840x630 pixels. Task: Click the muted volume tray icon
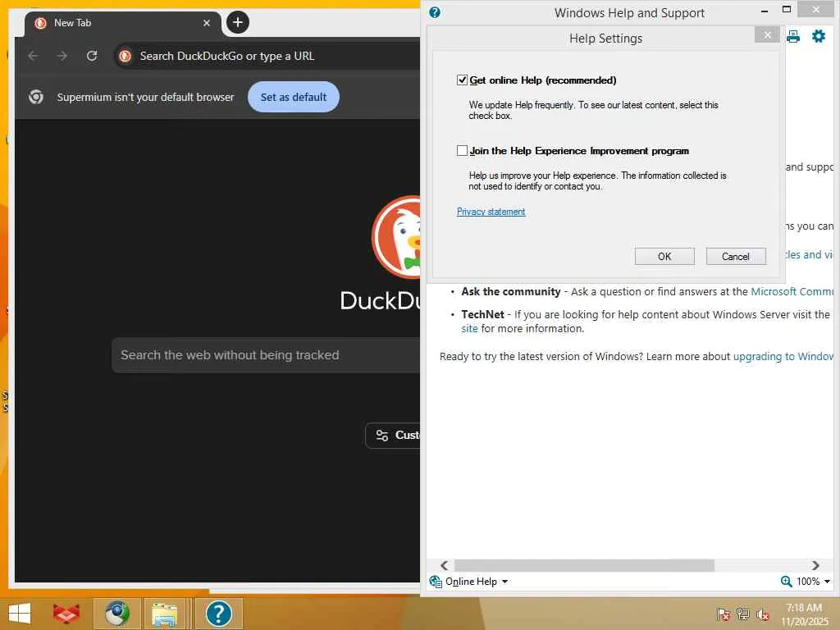pyautogui.click(x=762, y=614)
